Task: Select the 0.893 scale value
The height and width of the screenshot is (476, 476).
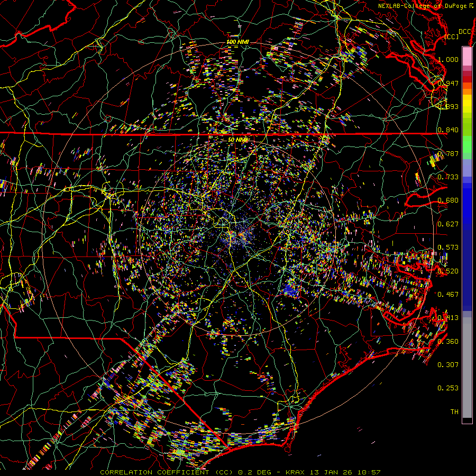Action: click(x=448, y=106)
